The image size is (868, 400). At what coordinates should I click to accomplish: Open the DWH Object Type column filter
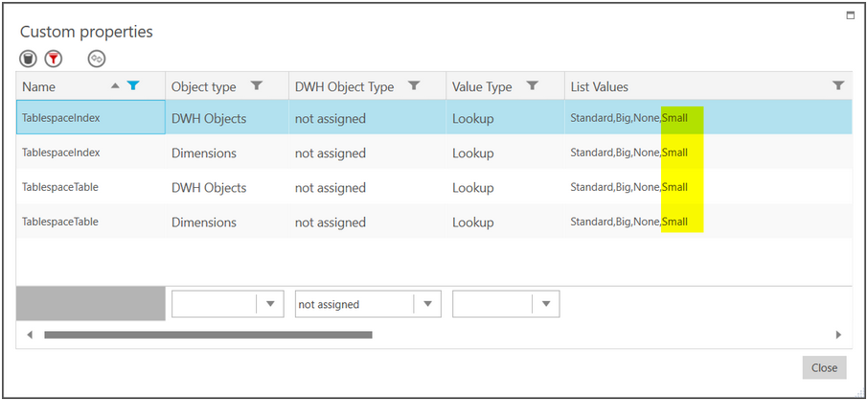[414, 86]
